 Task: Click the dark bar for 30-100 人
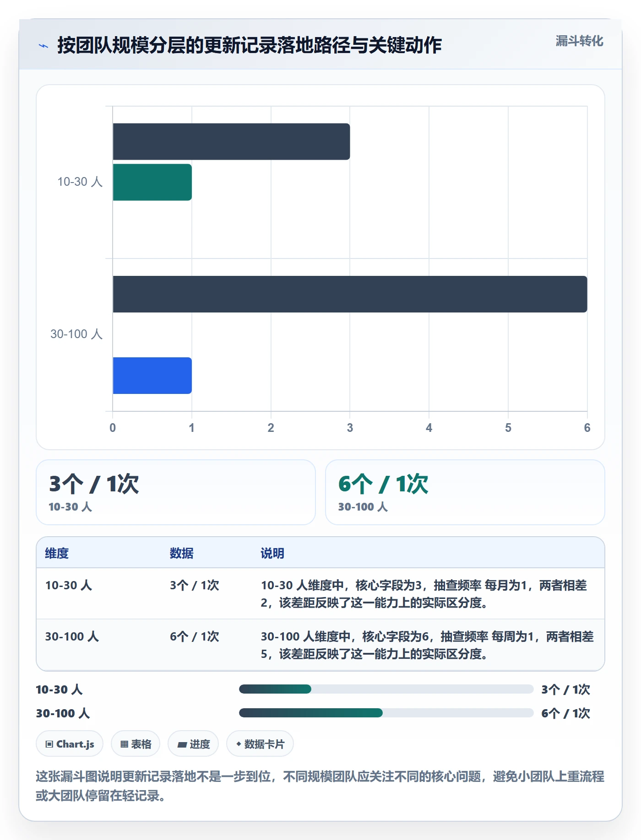350,294
